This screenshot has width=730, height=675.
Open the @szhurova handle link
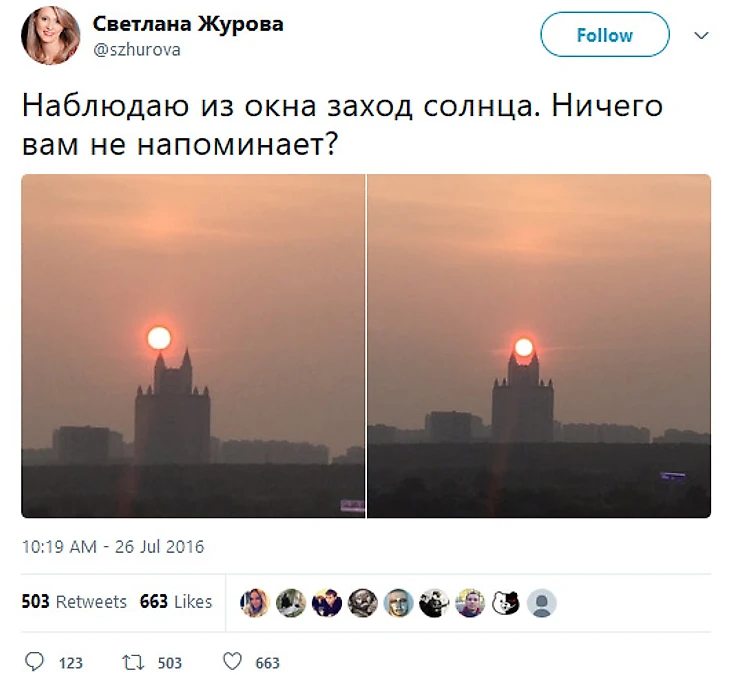pos(137,49)
